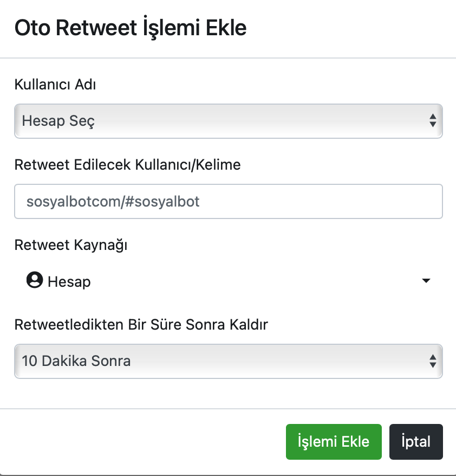Click the Retweet Edilecek Kullanıcı/Kelime label
The height and width of the screenshot is (476, 456).
tap(127, 165)
